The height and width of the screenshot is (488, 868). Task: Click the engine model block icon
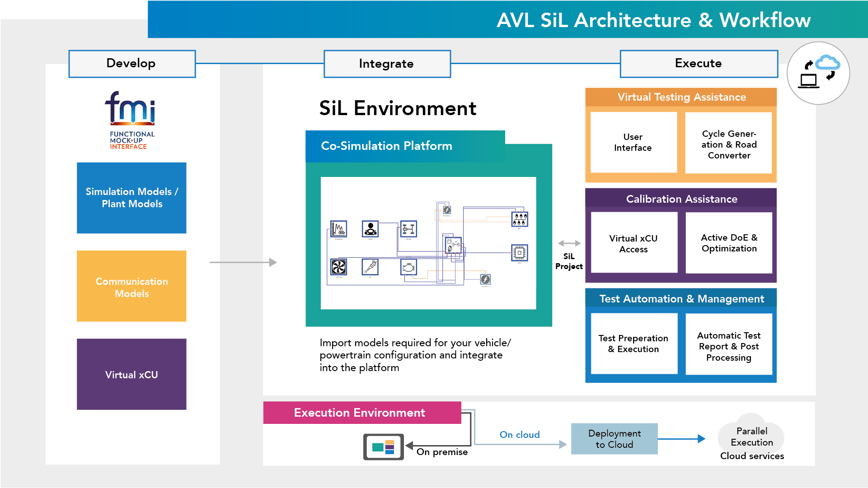pos(408,267)
